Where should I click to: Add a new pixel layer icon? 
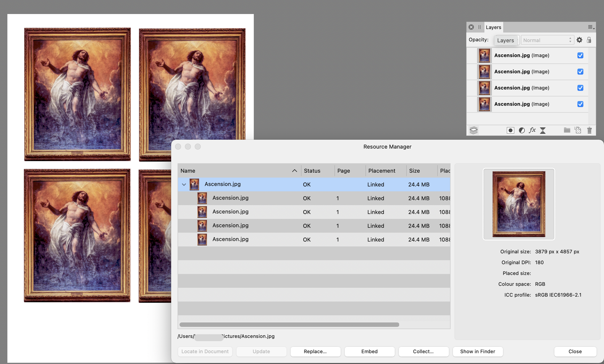pos(578,130)
